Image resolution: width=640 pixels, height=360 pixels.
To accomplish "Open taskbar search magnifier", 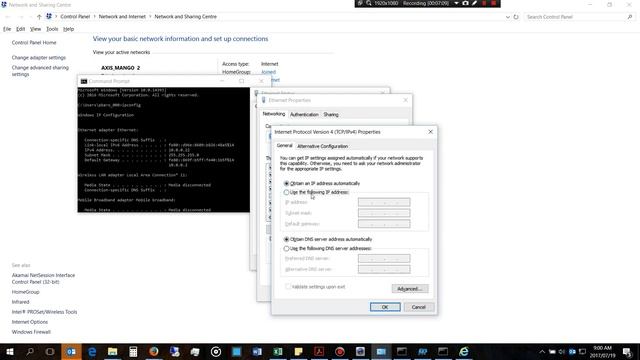I will pyautogui.click(x=30, y=351).
